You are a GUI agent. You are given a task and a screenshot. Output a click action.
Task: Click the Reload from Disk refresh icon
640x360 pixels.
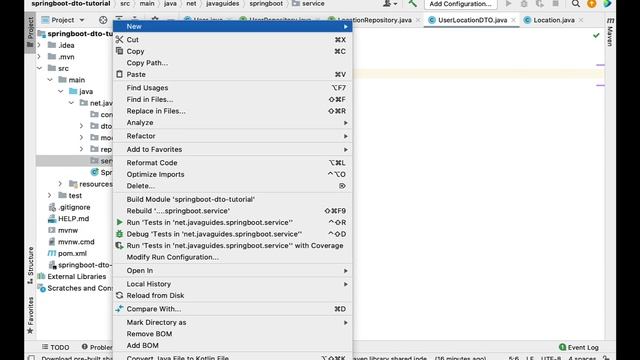point(119,295)
